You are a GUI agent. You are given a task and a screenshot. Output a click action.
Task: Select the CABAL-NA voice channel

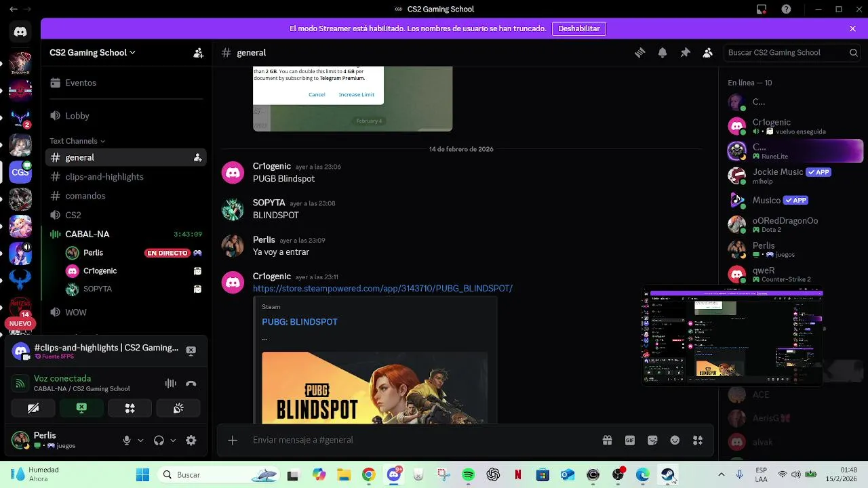tap(125, 234)
